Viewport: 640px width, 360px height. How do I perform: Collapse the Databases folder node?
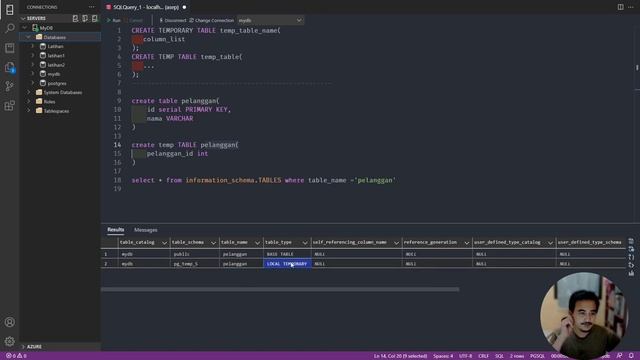click(x=29, y=37)
